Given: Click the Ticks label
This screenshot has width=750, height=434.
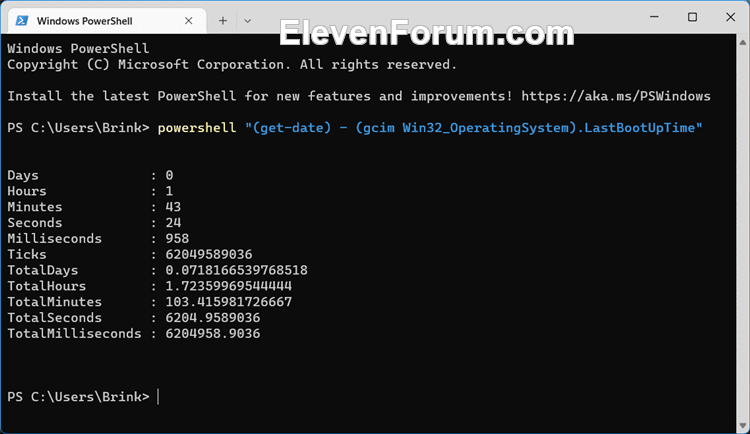Looking at the screenshot, I should (x=27, y=254).
